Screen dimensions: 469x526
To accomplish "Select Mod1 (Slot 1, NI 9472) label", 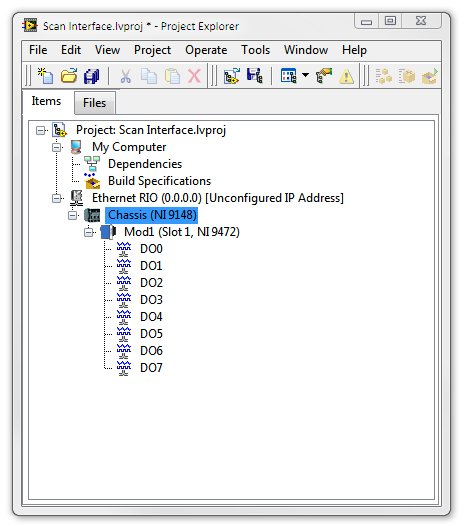I will tap(182, 232).
